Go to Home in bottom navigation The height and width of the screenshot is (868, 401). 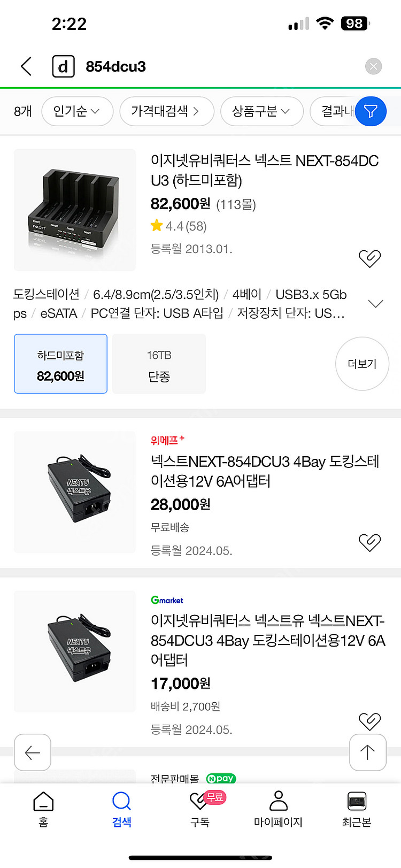pyautogui.click(x=43, y=809)
